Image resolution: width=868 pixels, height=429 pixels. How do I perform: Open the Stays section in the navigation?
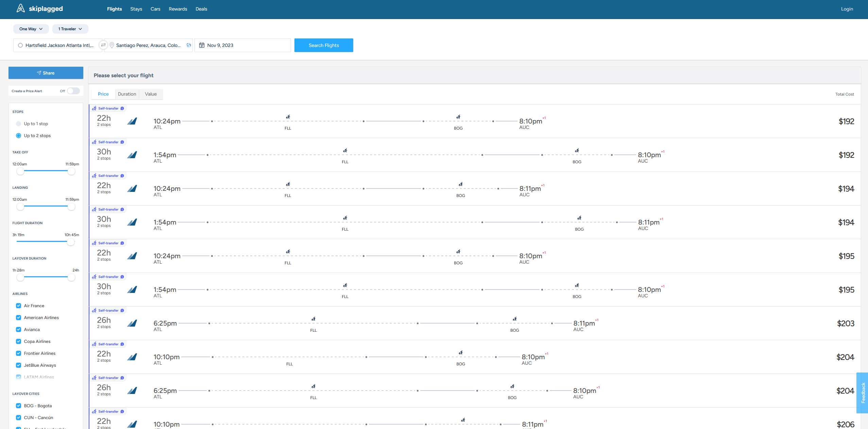point(136,9)
